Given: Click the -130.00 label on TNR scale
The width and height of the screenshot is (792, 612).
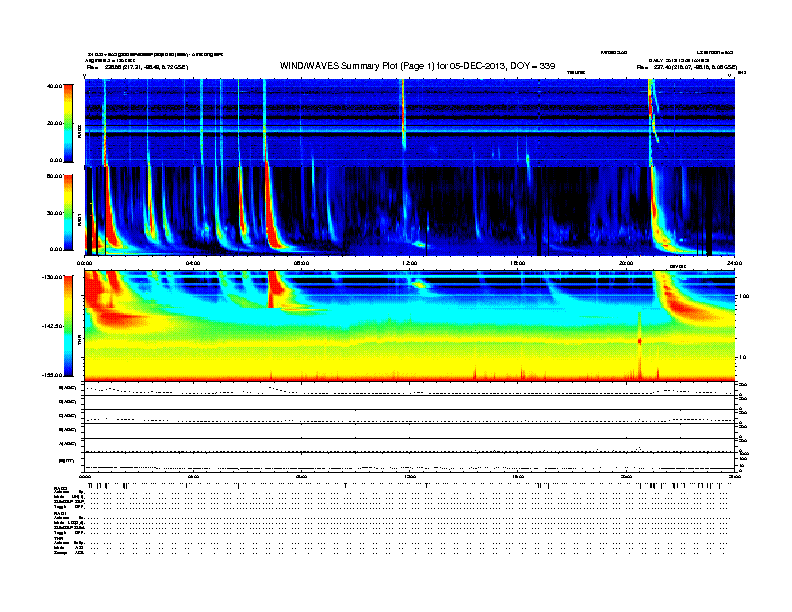Looking at the screenshot, I should (52, 277).
